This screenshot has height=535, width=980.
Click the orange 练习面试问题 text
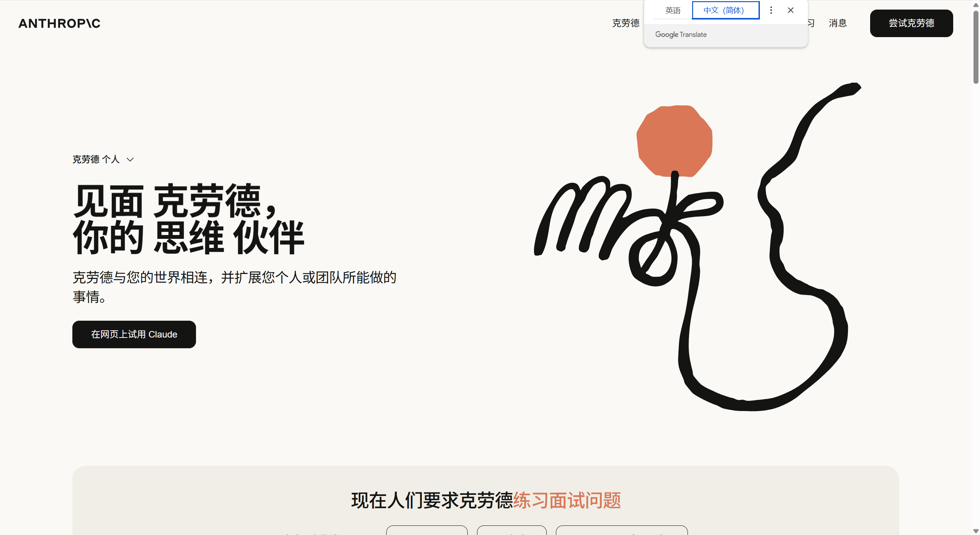coord(567,501)
